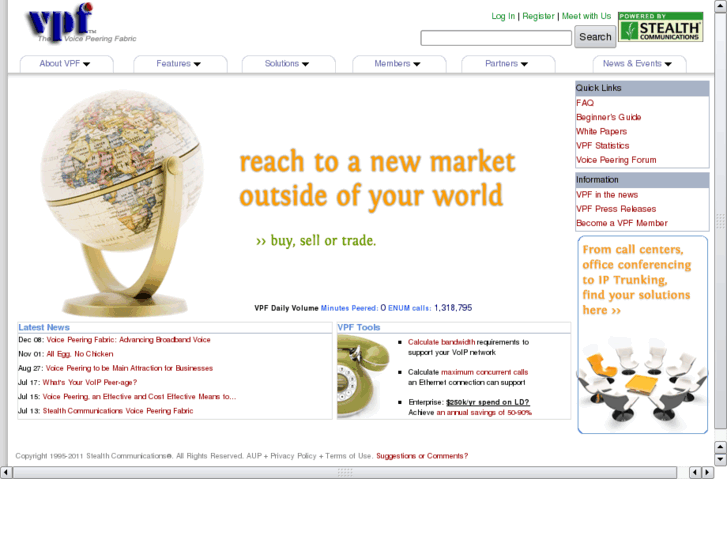Click the vertical scrollbar down arrow at bottom
Image resolution: width=727 pixels, height=545 pixels.
coord(720,459)
